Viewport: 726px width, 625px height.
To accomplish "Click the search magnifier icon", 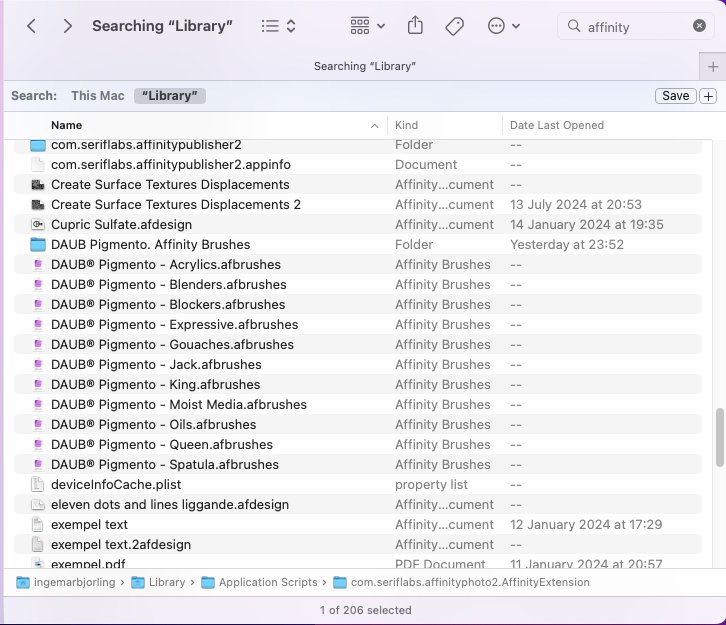I will [574, 26].
